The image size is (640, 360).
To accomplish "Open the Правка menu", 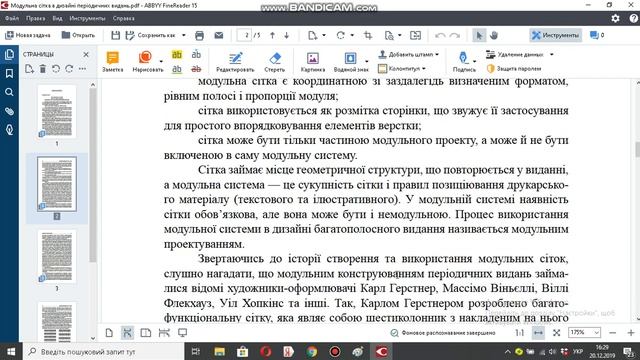I will click(x=36, y=18).
